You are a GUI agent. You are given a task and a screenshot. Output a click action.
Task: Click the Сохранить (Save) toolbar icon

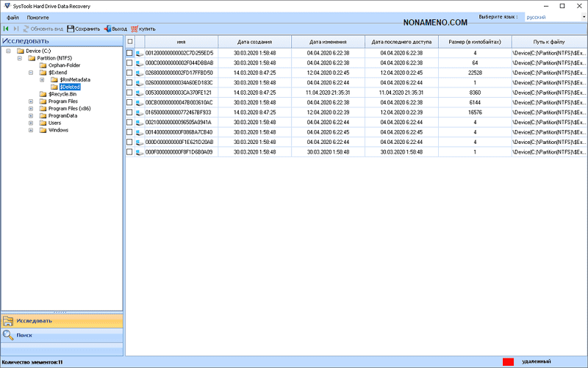coord(71,29)
